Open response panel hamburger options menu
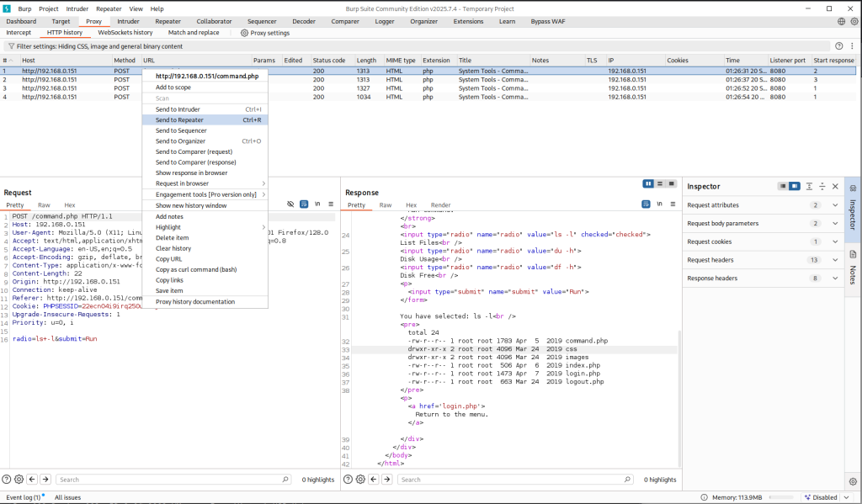Viewport: 862px width, 504px height. [673, 204]
